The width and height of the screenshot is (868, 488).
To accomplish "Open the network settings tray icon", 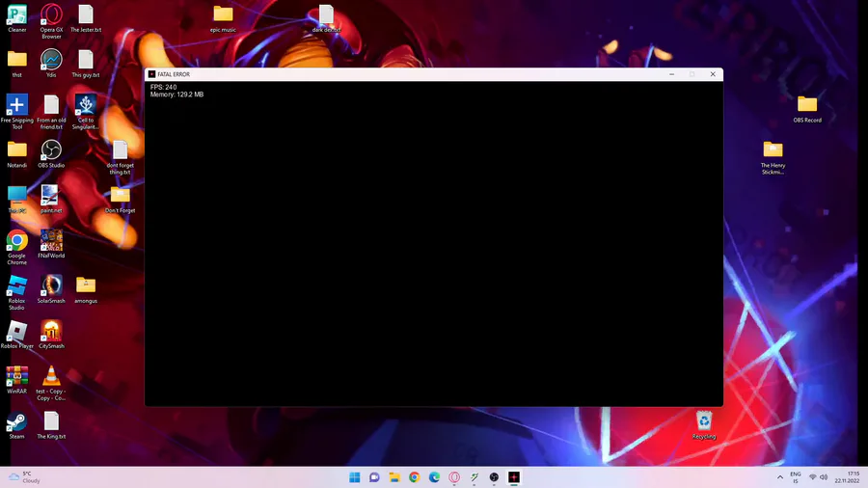I will pos(813,477).
